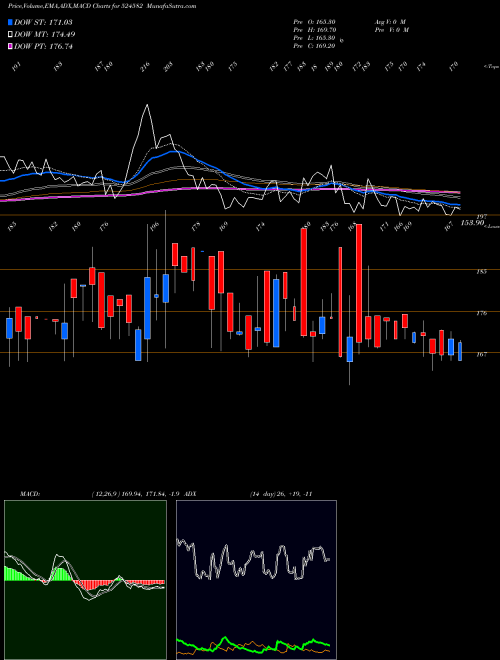The height and width of the screenshot is (660, 500).
Task: Open the green MACD histogram chart panel
Action: [x=85, y=580]
